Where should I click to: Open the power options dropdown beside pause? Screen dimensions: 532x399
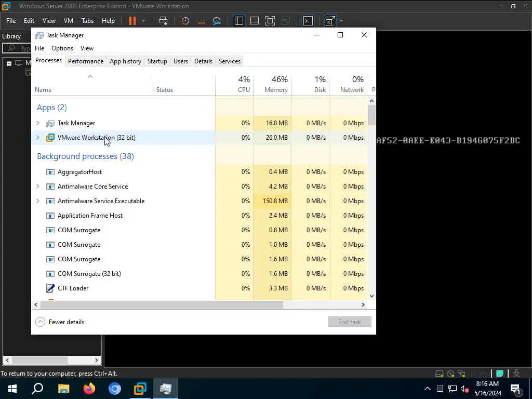point(143,21)
